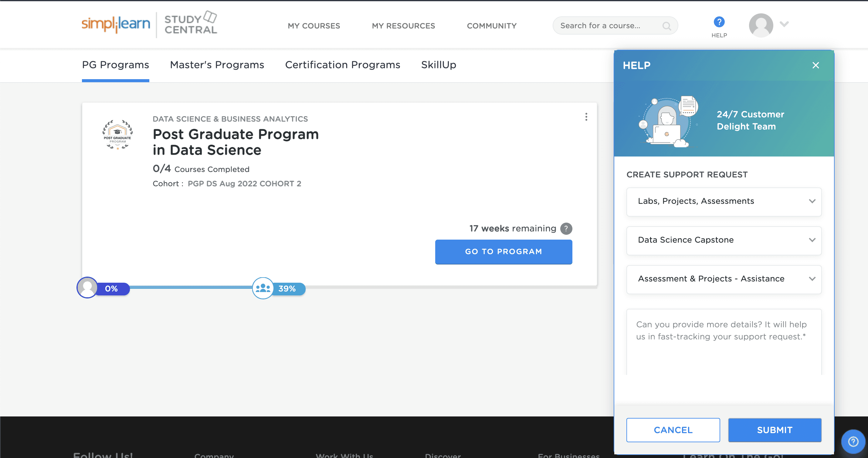868x458 pixels.
Task: Click the user profile avatar
Action: tap(761, 25)
